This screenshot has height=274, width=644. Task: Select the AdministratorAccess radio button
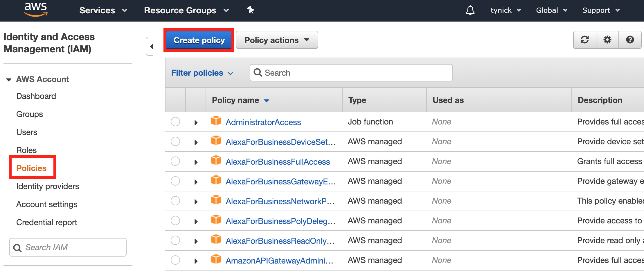point(175,122)
